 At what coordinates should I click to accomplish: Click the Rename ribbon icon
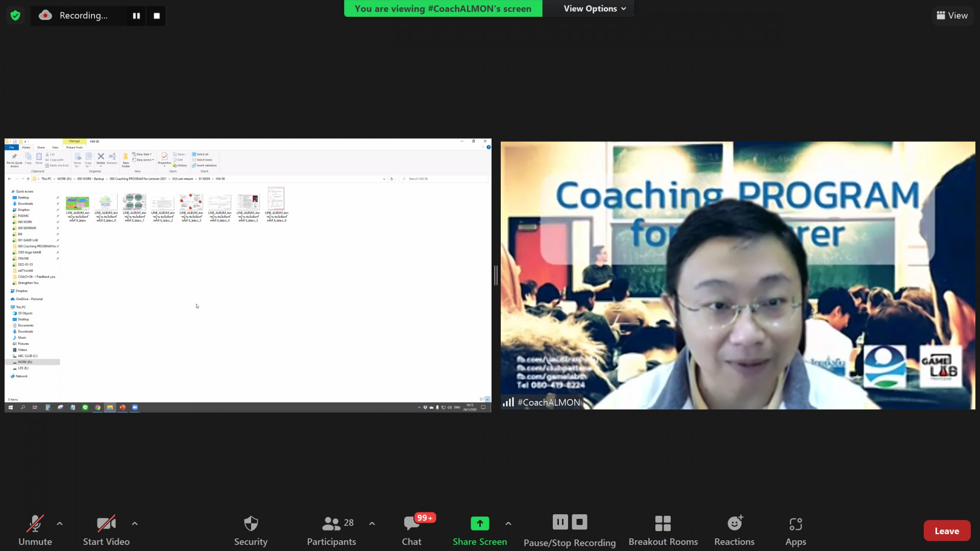point(112,159)
